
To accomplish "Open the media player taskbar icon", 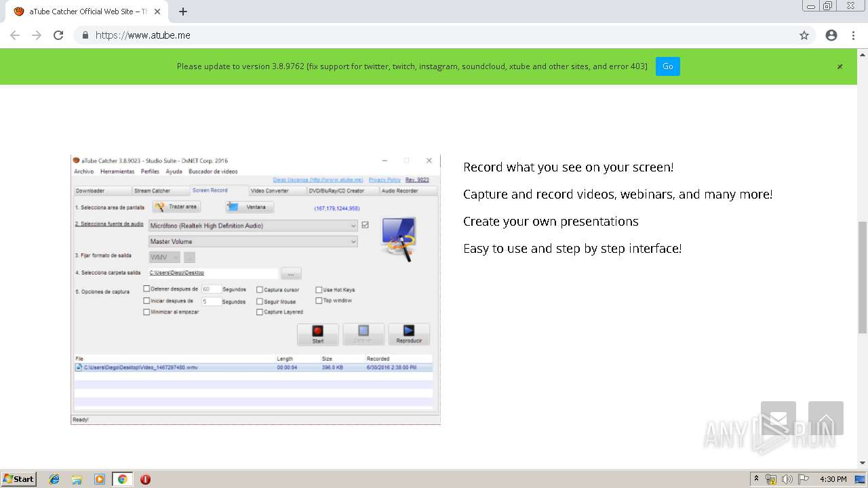I will pyautogui.click(x=100, y=479).
